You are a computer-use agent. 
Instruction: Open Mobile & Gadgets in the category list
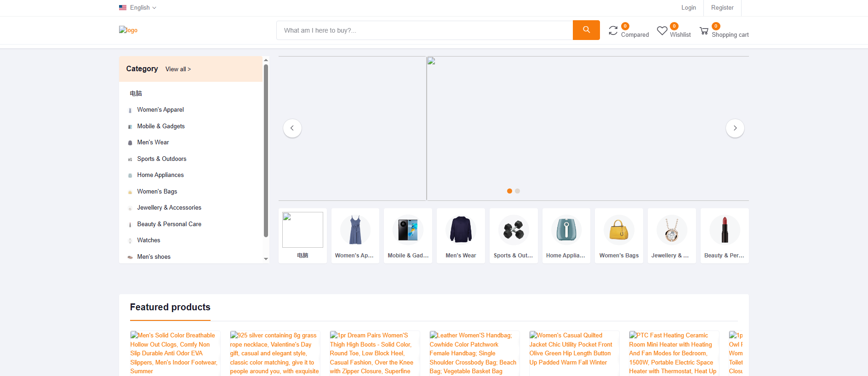point(161,126)
